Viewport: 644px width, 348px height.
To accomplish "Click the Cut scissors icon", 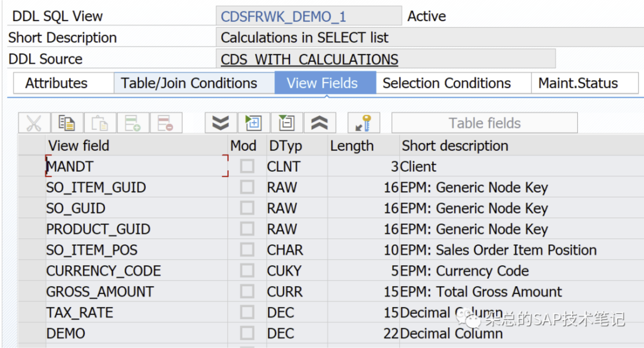I will [x=34, y=123].
